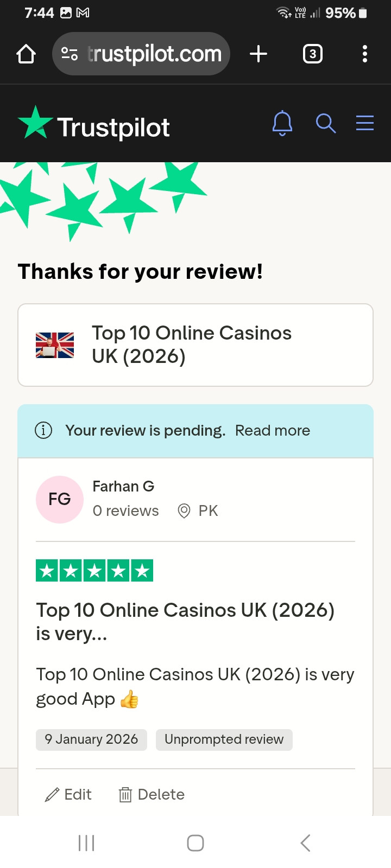Tap the Android back navigation arrow
The width and height of the screenshot is (391, 868).
tap(305, 843)
